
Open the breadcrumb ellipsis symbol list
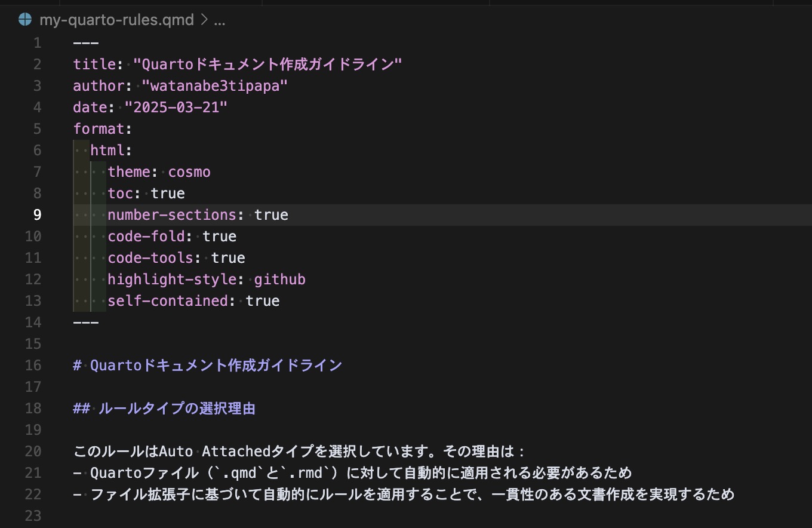click(220, 20)
